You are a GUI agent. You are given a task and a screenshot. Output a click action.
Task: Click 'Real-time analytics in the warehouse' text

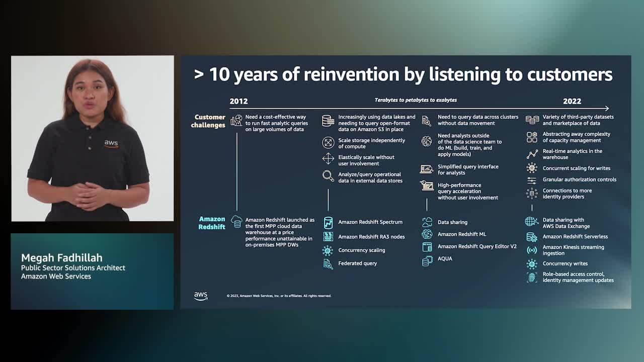click(x=572, y=154)
